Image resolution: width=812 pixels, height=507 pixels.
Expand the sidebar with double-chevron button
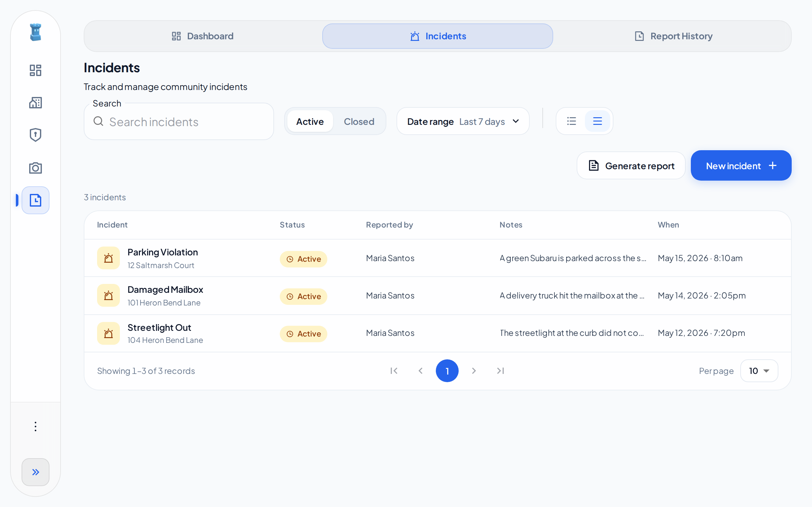pos(35,472)
